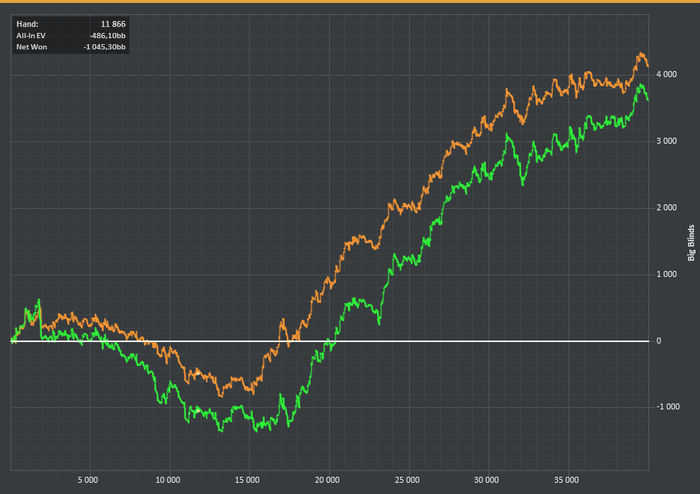Click the '25 000' x-axis label

[407, 480]
